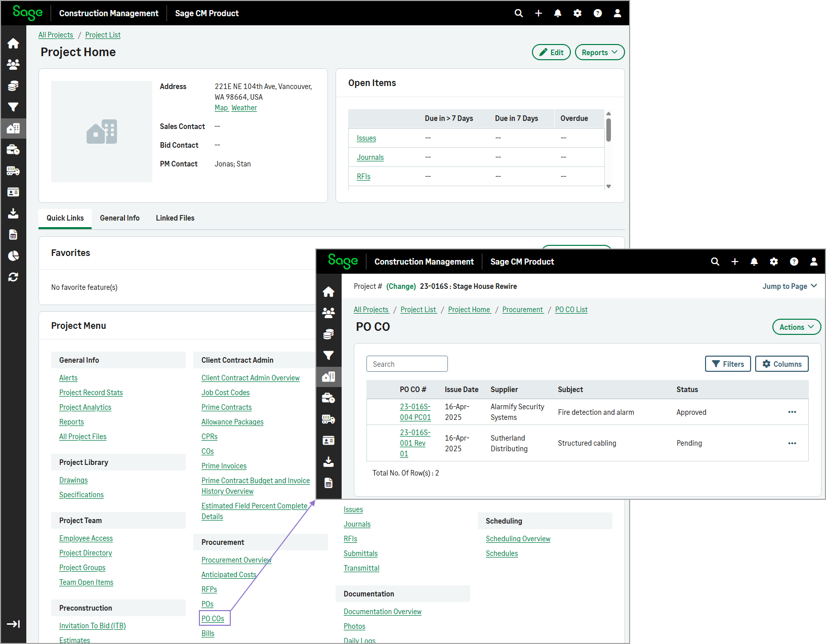Open the briefcase clock icon in the back window's sidebar

tap(13, 150)
